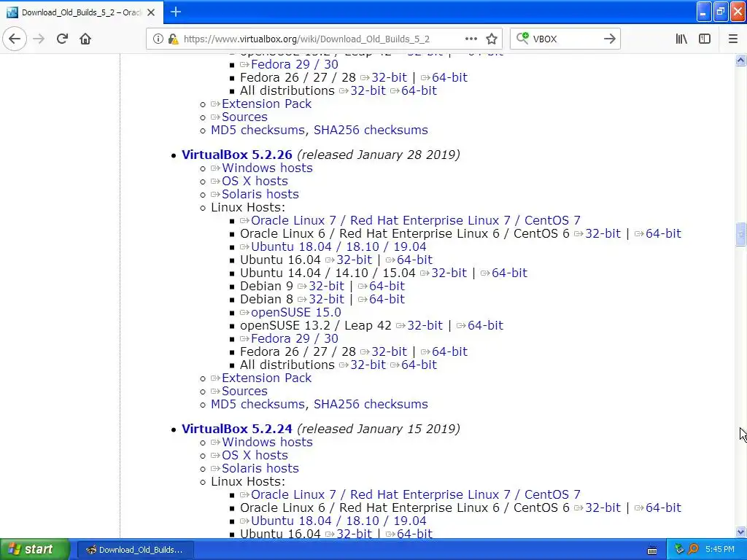Submit the VBOX search arrow

coord(609,39)
